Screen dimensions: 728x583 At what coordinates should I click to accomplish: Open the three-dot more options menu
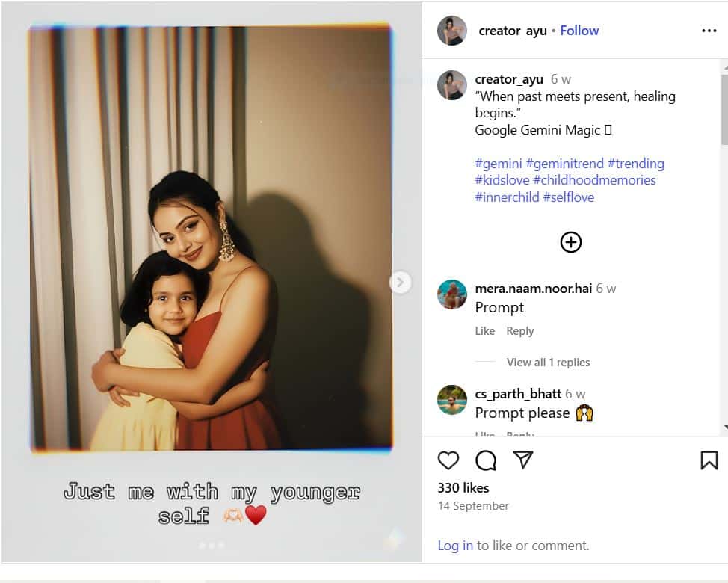coord(709,31)
